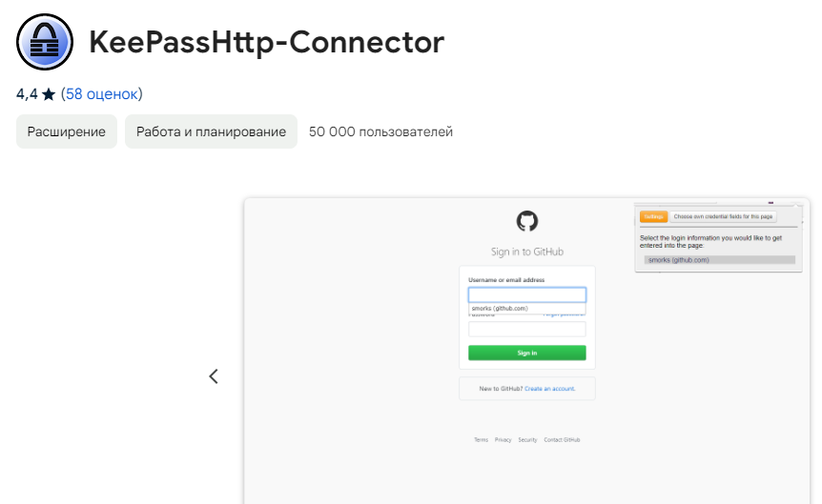822x504 pixels.
Task: Click the KeePassHttp-Connector title heading
Action: click(267, 42)
